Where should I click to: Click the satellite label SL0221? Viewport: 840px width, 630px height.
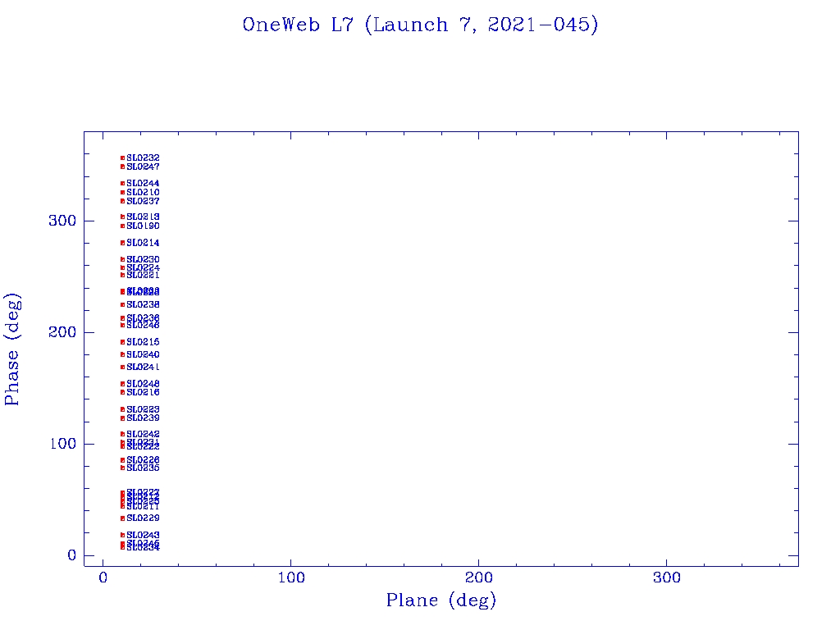click(143, 276)
